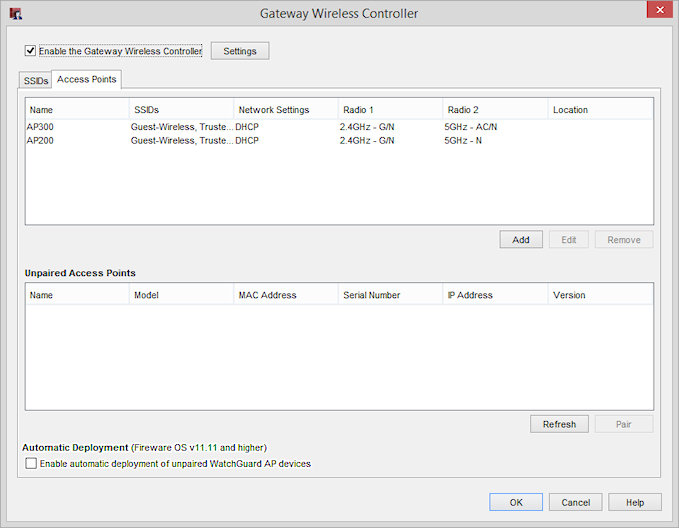This screenshot has height=528, width=679.
Task: Sort by the Location column header
Action: [600, 110]
